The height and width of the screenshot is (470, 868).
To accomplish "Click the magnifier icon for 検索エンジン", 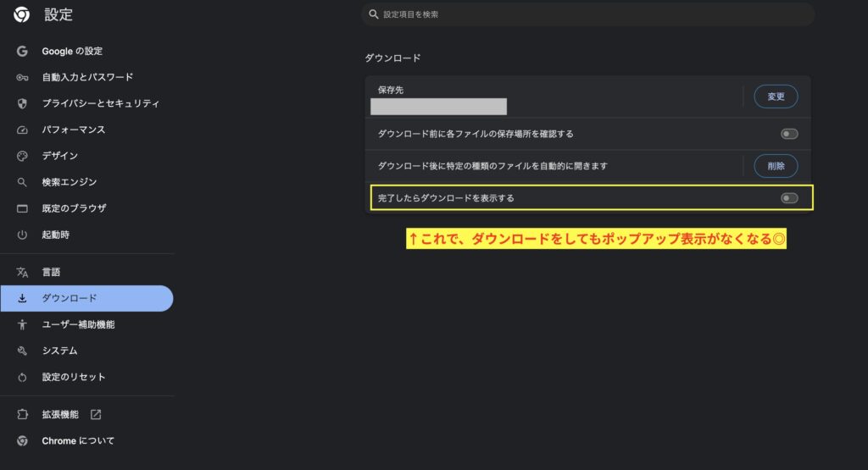I will pos(23,182).
